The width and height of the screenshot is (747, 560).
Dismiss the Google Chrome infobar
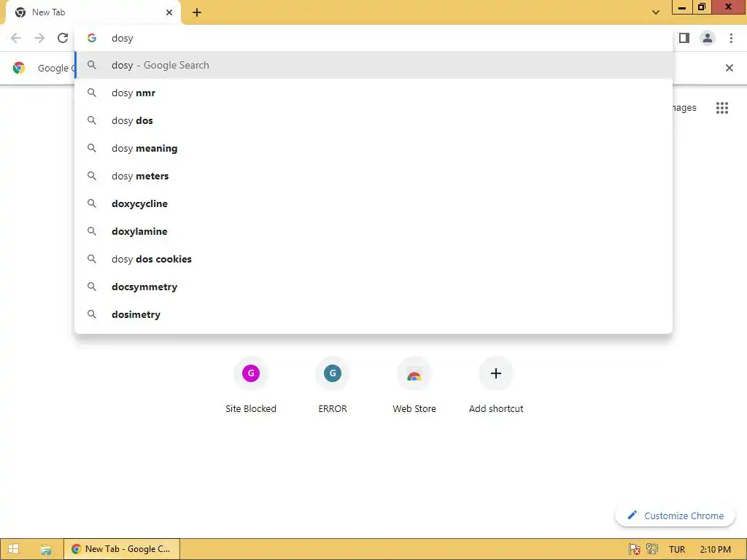coord(729,68)
